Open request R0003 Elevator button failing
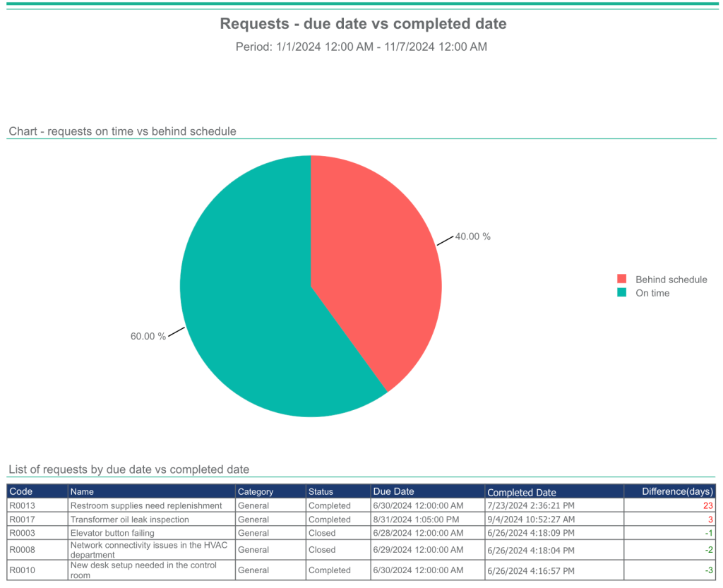 point(113,533)
